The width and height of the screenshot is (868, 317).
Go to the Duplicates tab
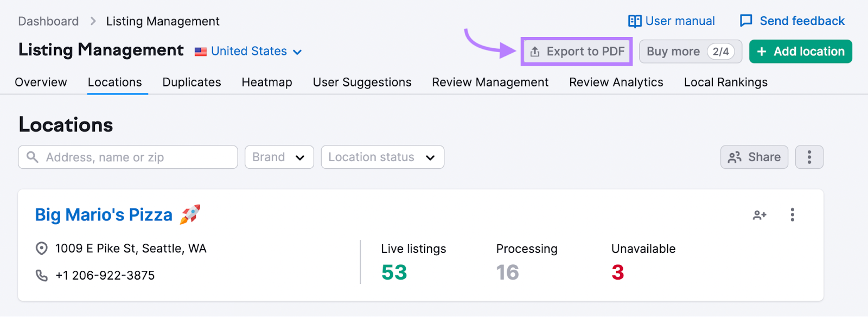[x=192, y=83]
